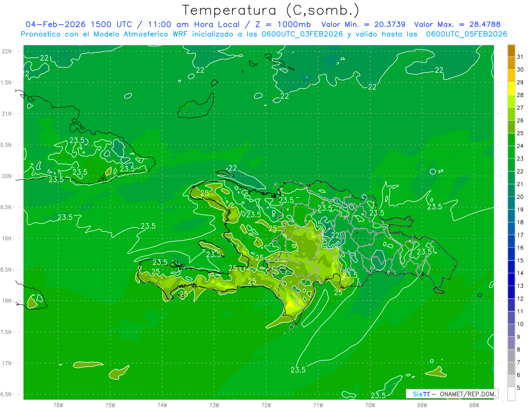Click the "17N" latitude axis label
The height and width of the screenshot is (411, 532).
7,363
